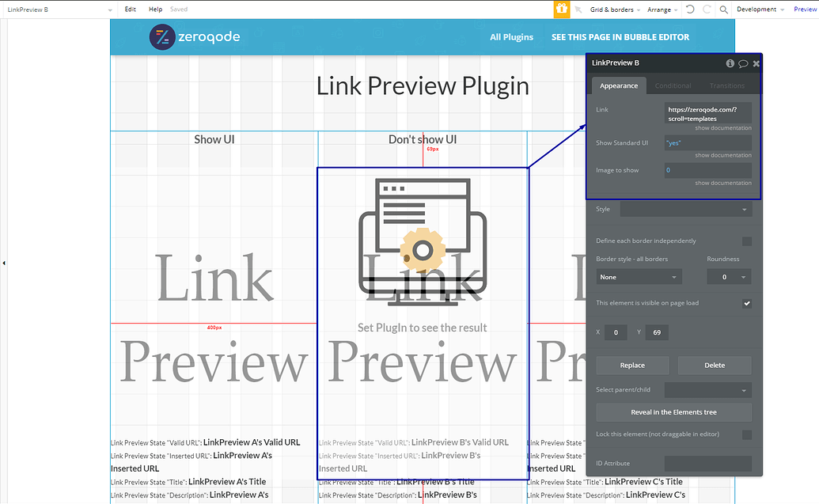Select the Don't show UI heading

point(422,139)
